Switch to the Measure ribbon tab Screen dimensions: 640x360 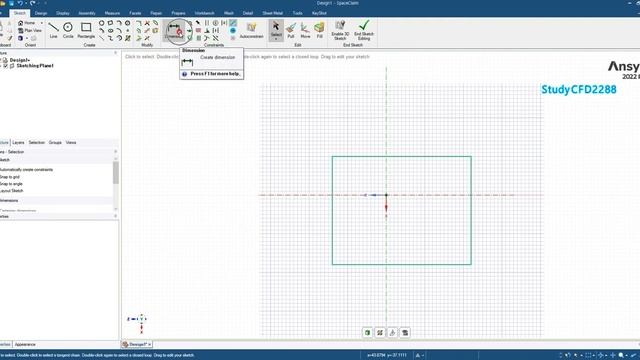pos(112,13)
